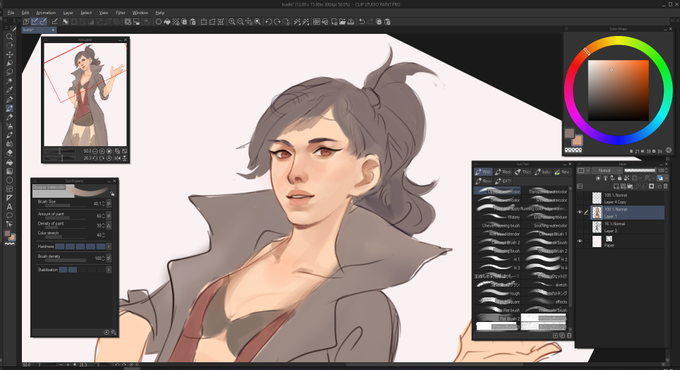Select the Watery brush sub tool

[497, 216]
